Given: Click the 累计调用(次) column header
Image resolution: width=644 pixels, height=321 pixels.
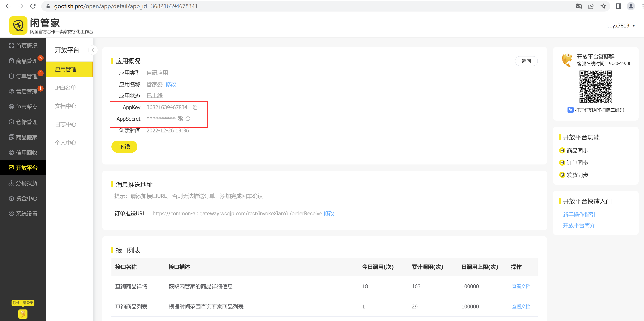Looking at the screenshot, I should [427, 267].
